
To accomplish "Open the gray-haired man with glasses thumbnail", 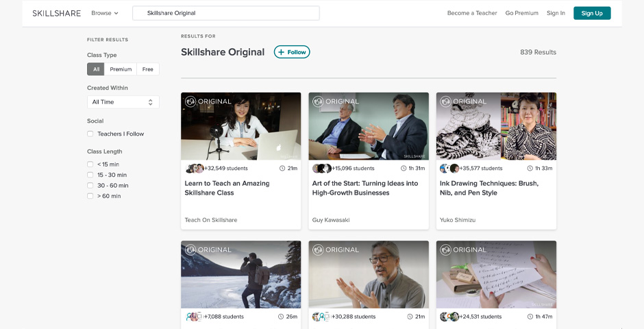I will tap(369, 274).
